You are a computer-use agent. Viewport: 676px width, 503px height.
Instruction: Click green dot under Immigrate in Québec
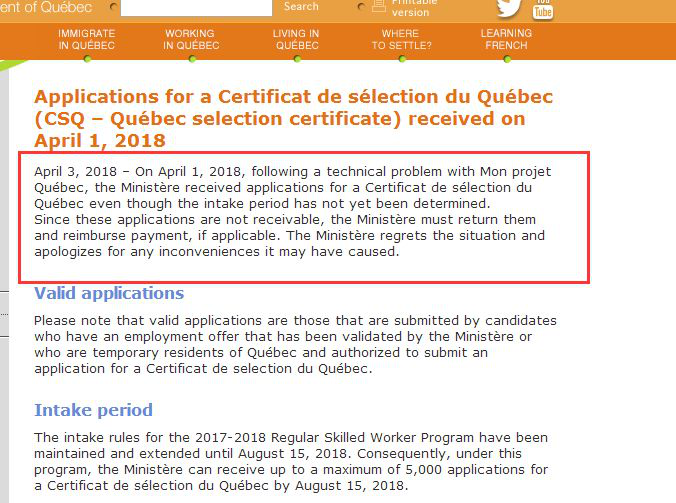(x=88, y=59)
